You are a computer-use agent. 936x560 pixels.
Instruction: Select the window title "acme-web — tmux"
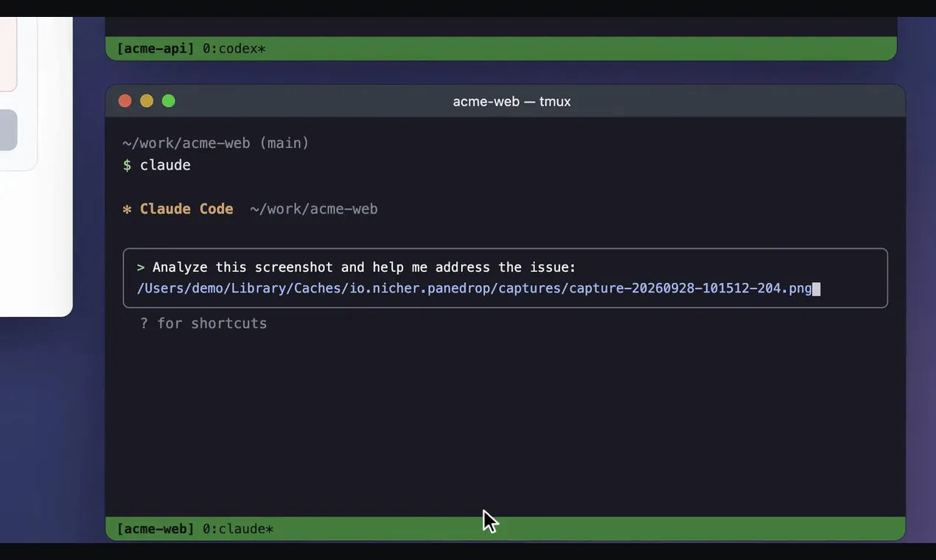pos(511,102)
